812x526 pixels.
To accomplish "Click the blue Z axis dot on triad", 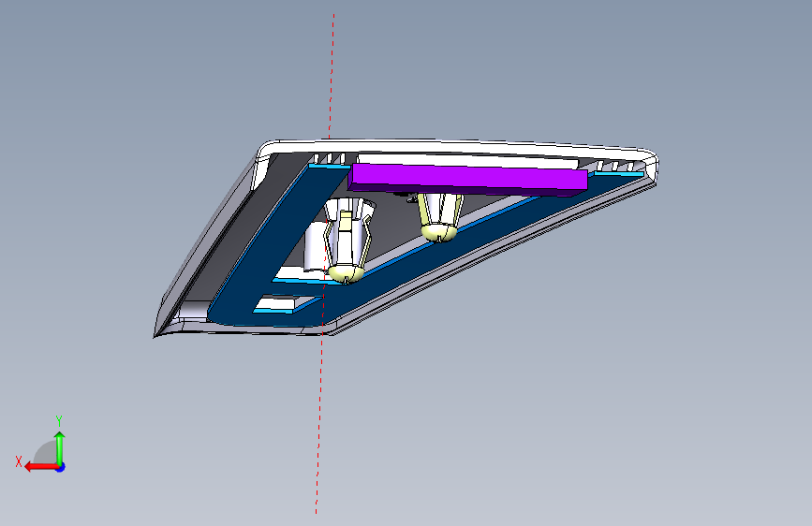I will (x=61, y=467).
